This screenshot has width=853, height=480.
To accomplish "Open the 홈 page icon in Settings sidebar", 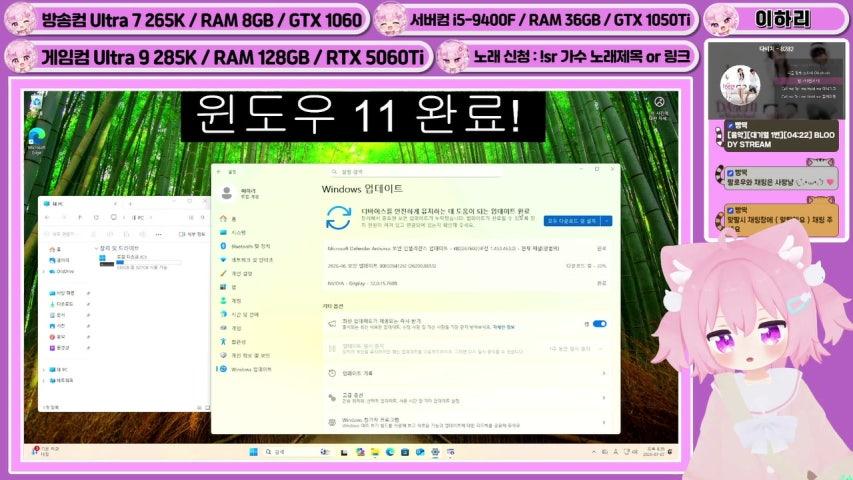I will (224, 219).
